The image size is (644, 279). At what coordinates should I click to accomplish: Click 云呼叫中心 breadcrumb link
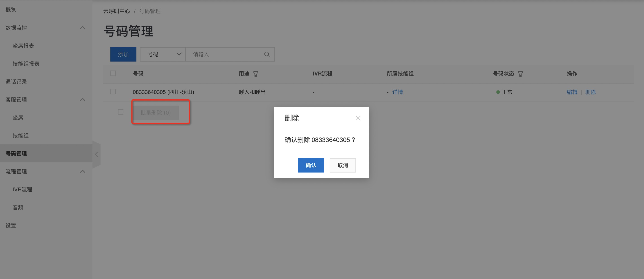coord(117,11)
